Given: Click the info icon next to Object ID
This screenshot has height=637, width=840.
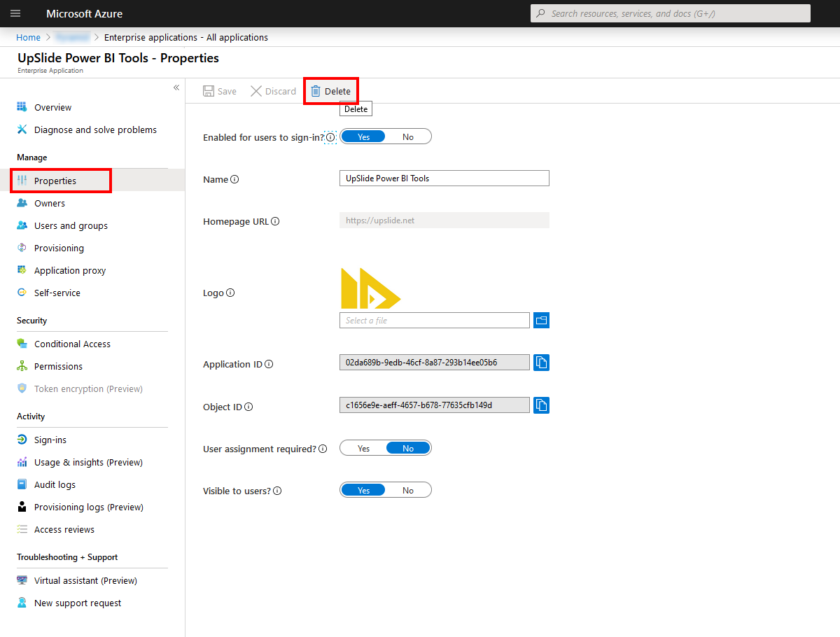Looking at the screenshot, I should 248,407.
